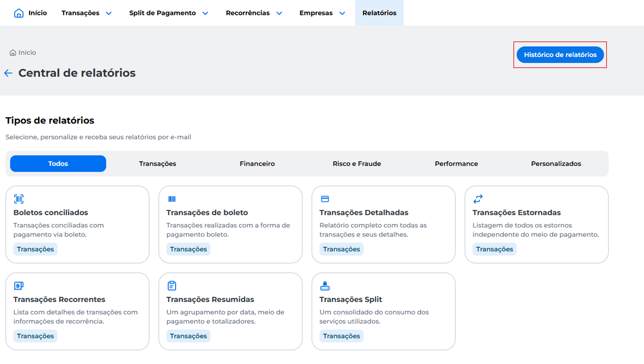This screenshot has width=644, height=364.
Task: Click 'Lista com detalhes de transações' description
Action: 75,317
